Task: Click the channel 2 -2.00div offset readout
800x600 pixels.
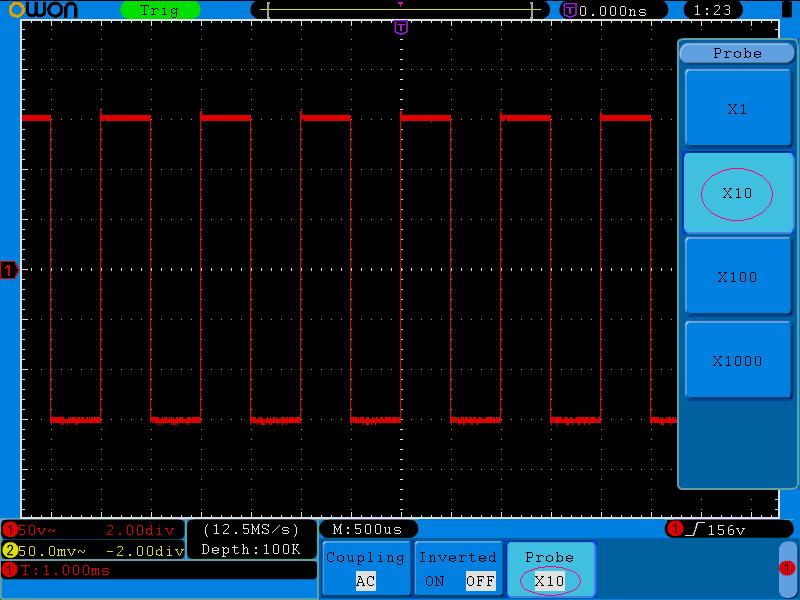Action: click(145, 551)
